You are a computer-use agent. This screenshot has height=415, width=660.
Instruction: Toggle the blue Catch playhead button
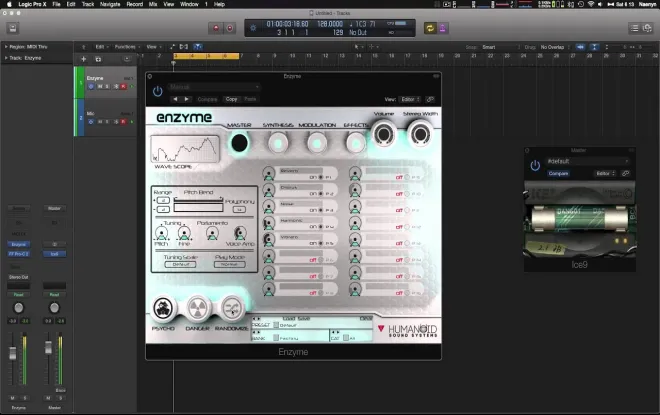coord(197,47)
